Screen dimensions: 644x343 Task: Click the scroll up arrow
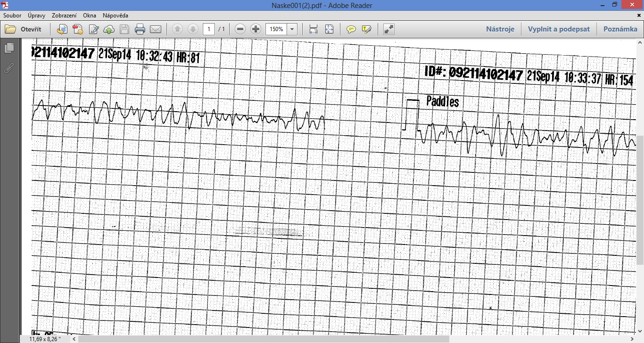pos(640,42)
